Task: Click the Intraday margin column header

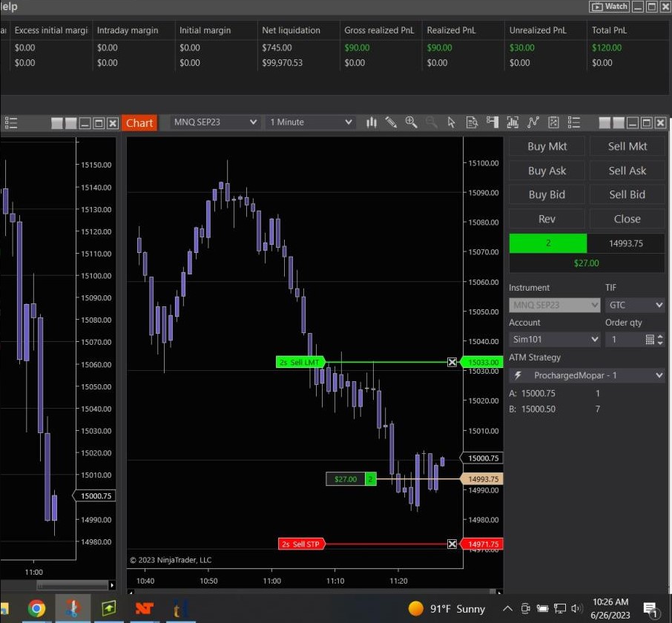Action: [128, 30]
